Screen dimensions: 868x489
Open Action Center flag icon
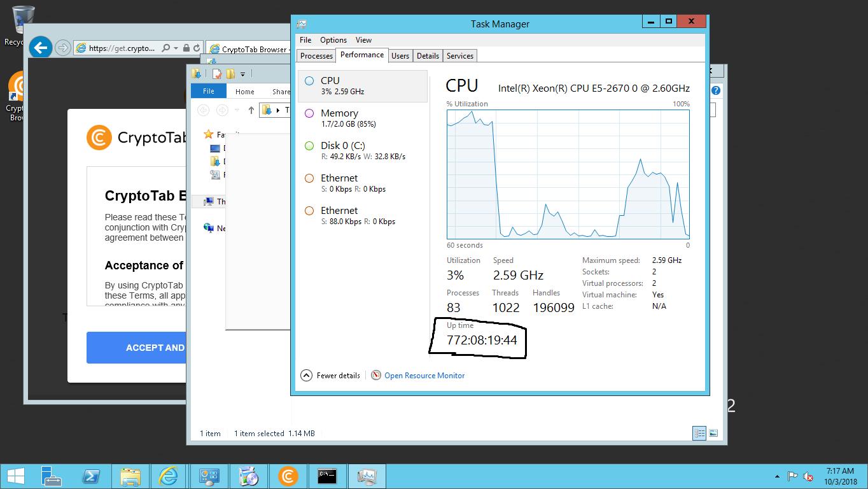tap(793, 476)
